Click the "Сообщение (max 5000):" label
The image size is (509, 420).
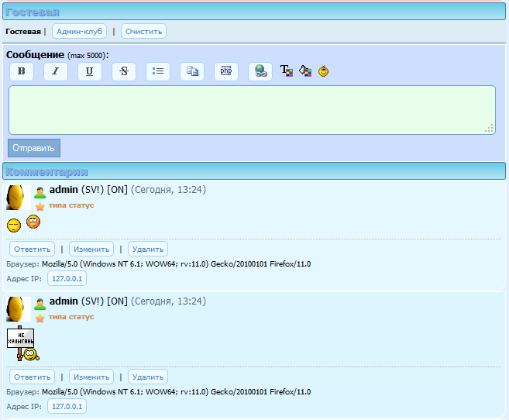click(57, 54)
